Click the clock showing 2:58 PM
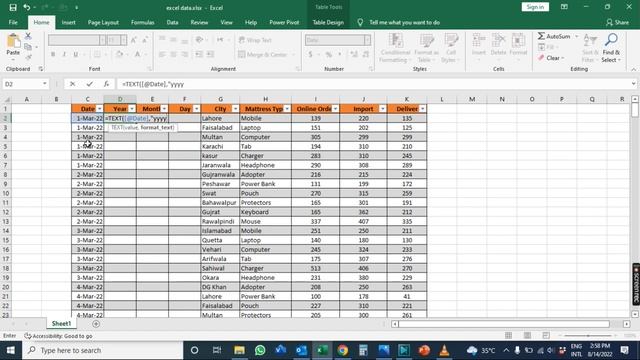640x360 pixels. pos(600,346)
